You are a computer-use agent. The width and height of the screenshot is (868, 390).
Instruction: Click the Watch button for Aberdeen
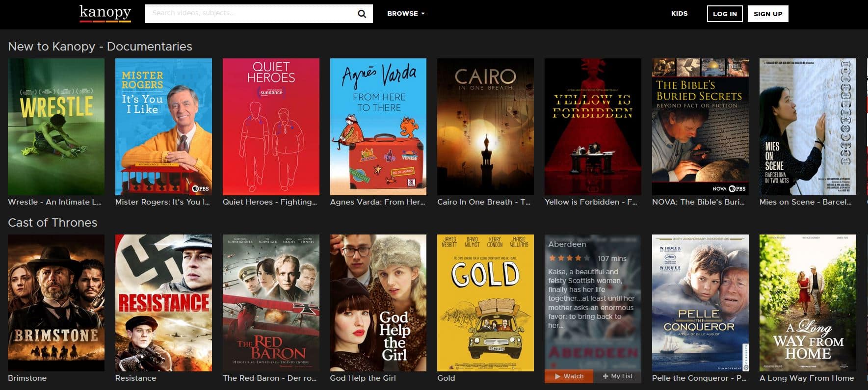coord(569,376)
